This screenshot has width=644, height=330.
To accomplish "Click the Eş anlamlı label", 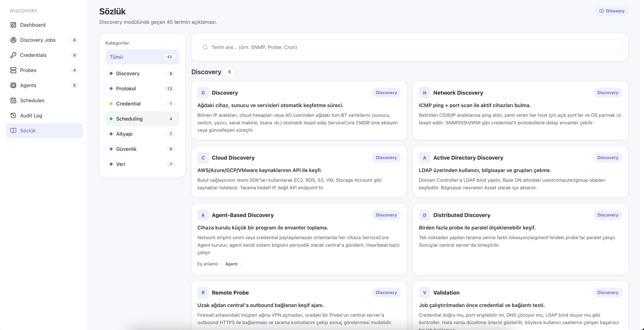I will tap(208, 264).
